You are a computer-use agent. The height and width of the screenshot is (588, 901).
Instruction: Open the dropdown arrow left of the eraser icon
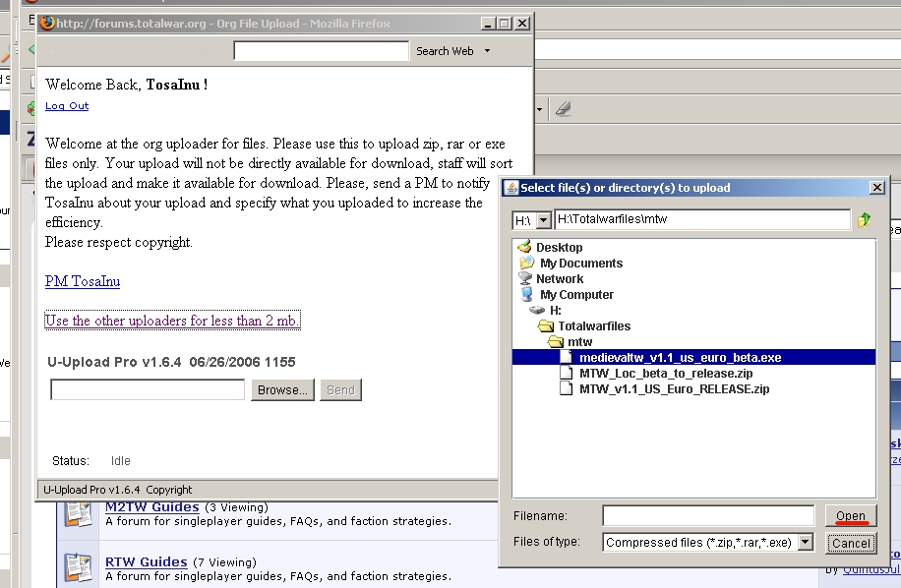(x=539, y=109)
